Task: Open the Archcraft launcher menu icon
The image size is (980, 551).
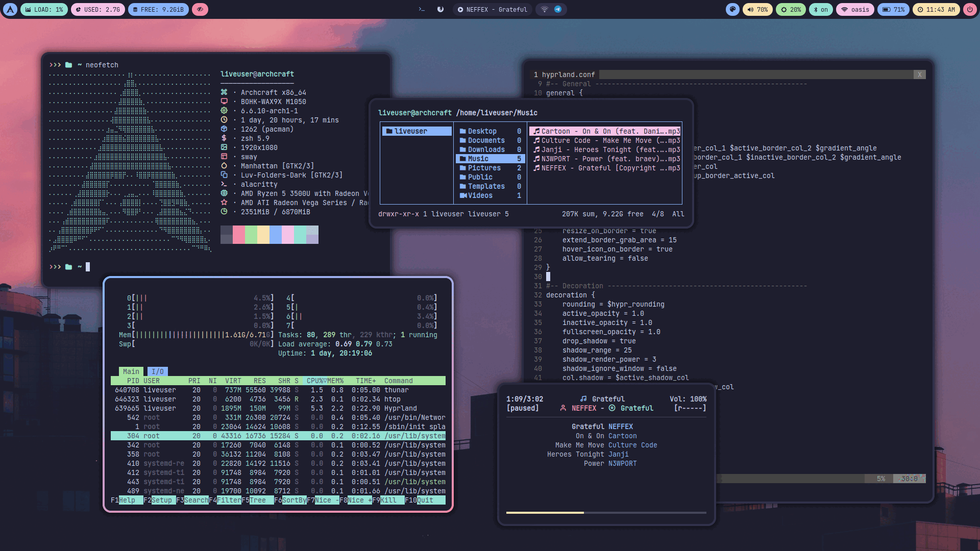Action: [x=10, y=10]
